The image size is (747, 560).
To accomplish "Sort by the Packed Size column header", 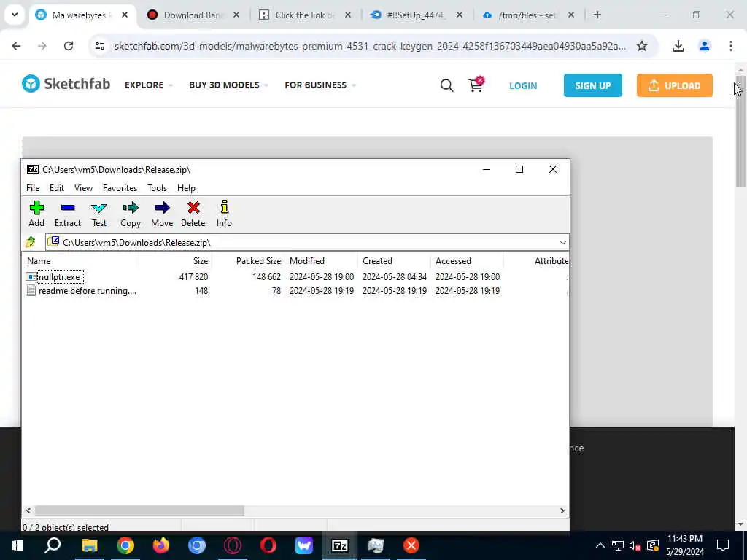I will [x=249, y=260].
